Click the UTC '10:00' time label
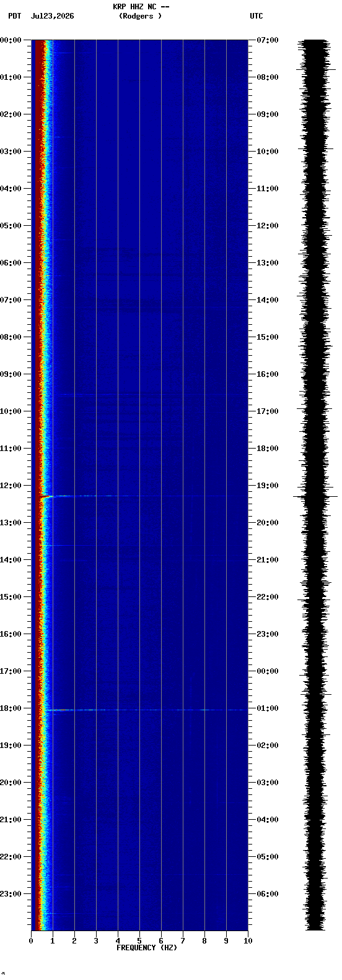342x980 pixels. pos(268,152)
